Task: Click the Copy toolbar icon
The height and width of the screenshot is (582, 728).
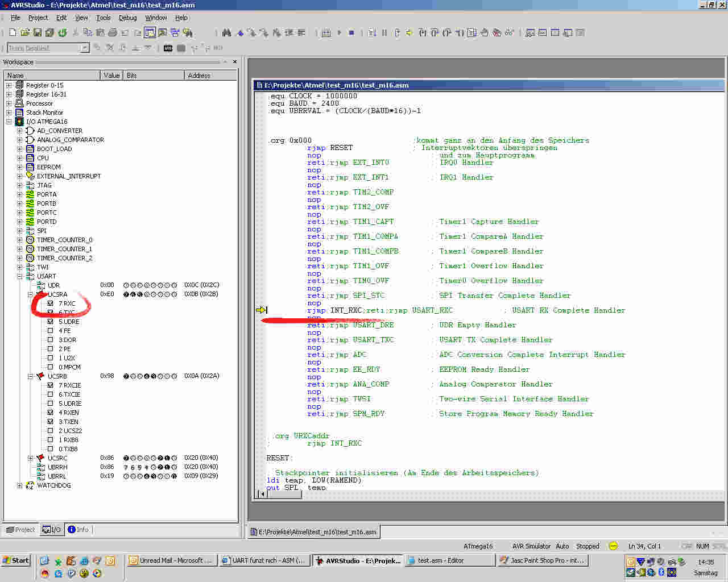Action: (88, 33)
